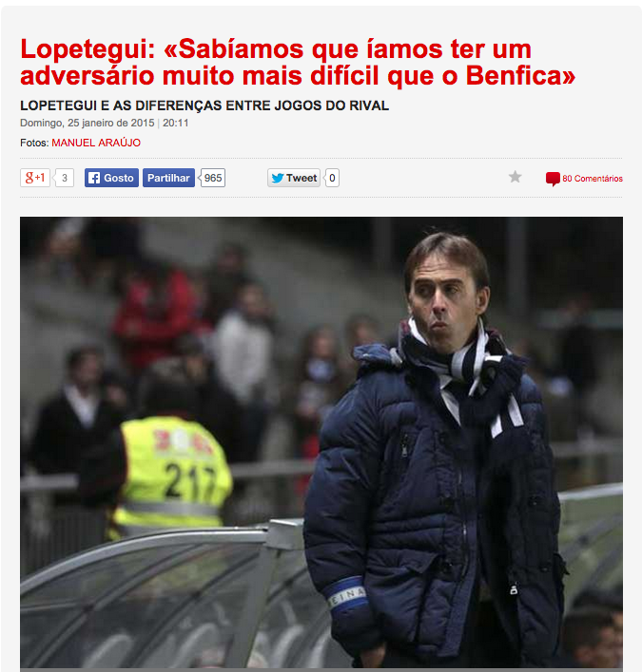Click the article date Domingo 25 janeiro
The image size is (642, 672).
(88, 123)
